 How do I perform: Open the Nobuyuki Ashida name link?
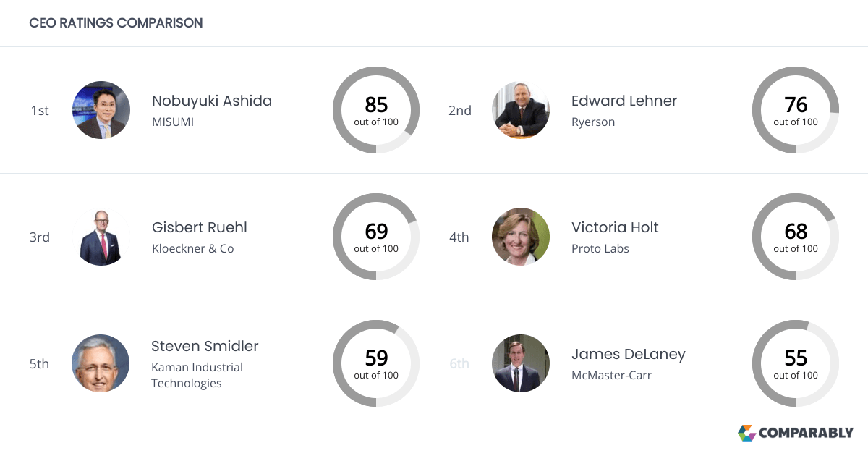pos(212,101)
